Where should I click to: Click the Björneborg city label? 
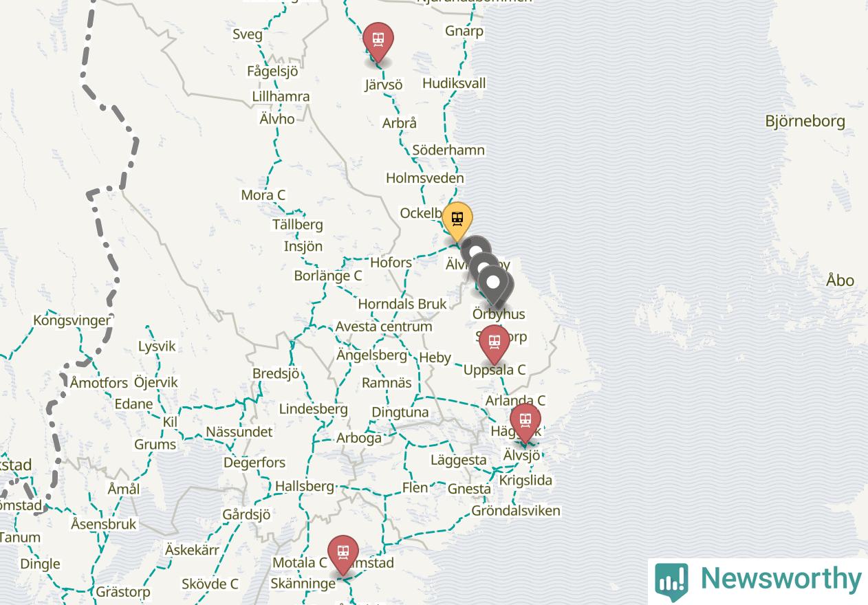click(805, 121)
